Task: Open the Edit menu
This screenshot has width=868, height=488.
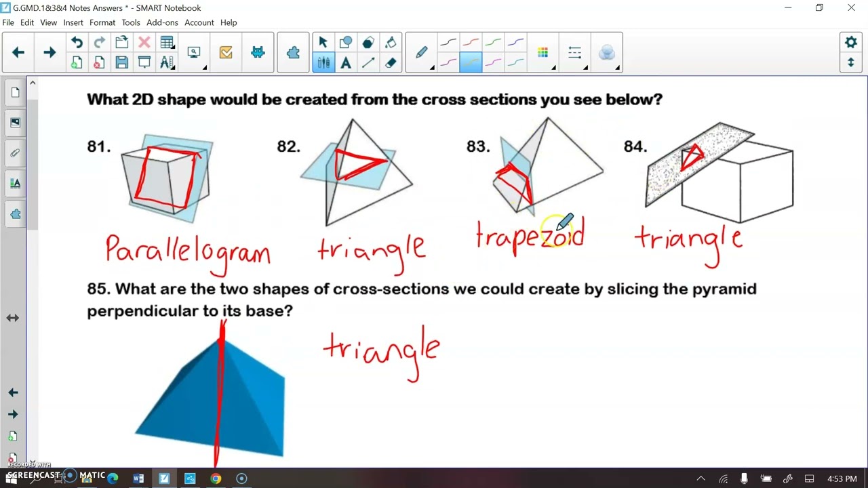Action: click(x=27, y=22)
